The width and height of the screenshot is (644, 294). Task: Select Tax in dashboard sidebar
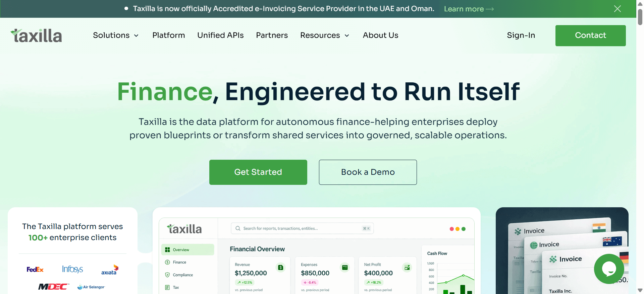(172, 287)
